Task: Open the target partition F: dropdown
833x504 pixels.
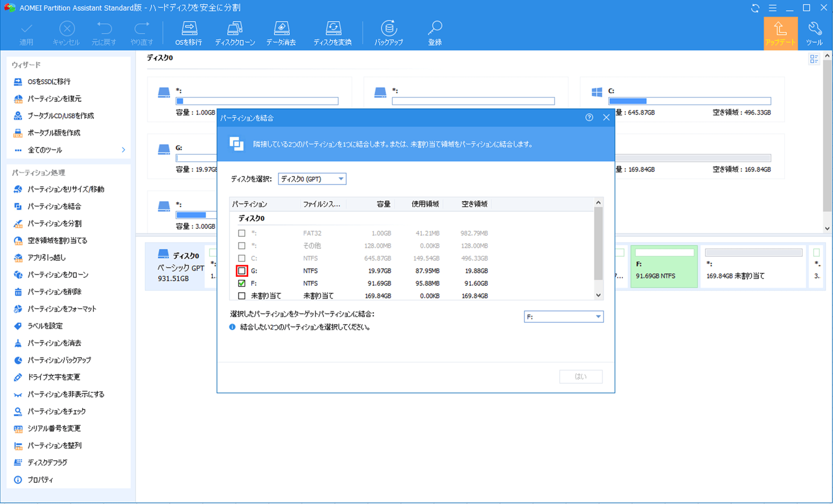Action: [563, 317]
